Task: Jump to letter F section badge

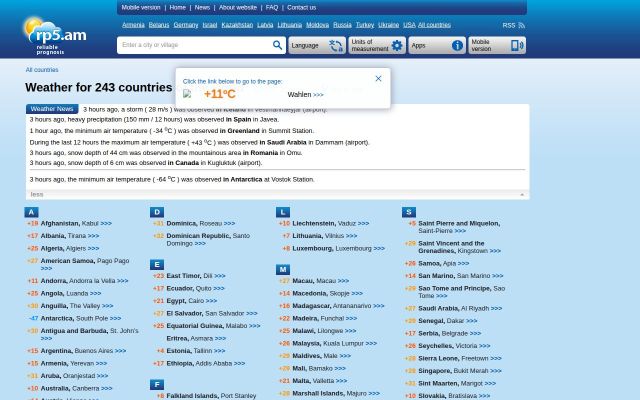Action: point(157,384)
